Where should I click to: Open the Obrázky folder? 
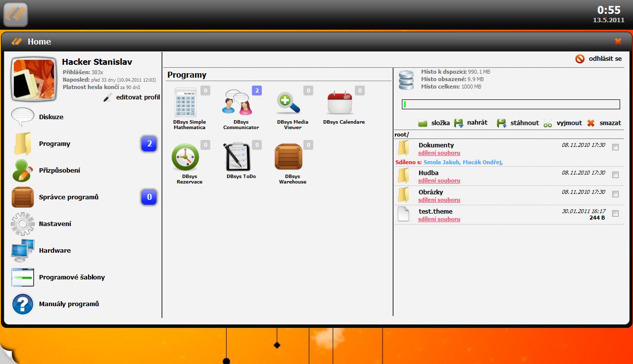click(x=431, y=192)
